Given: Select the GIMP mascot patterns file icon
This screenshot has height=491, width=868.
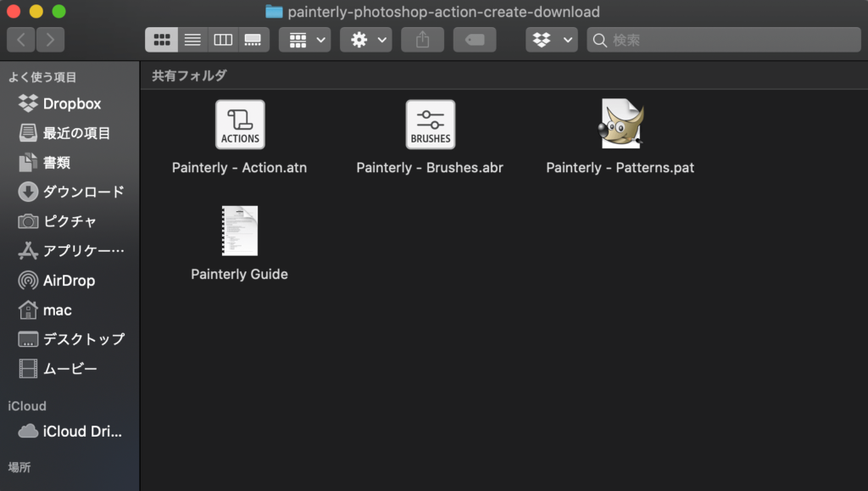Looking at the screenshot, I should (x=621, y=124).
